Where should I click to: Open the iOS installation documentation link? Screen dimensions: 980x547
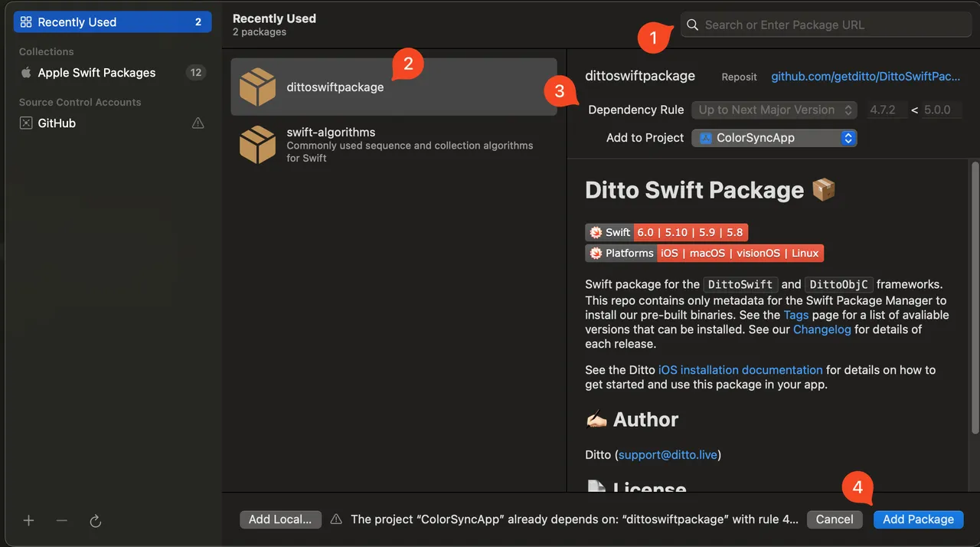point(740,370)
